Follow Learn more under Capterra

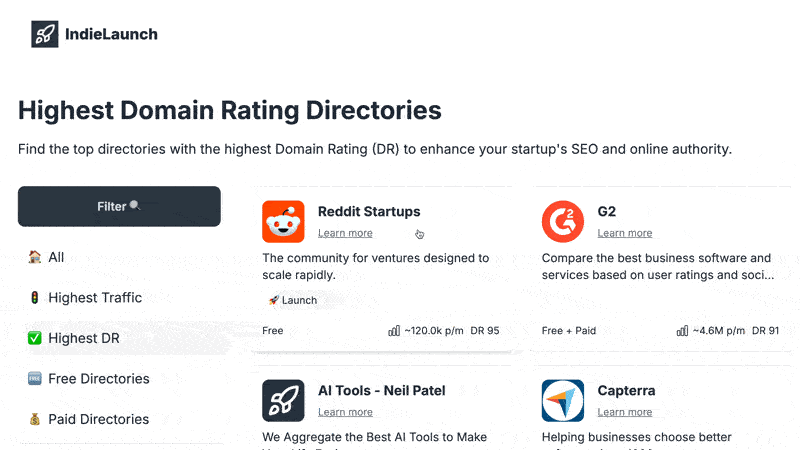(x=625, y=412)
